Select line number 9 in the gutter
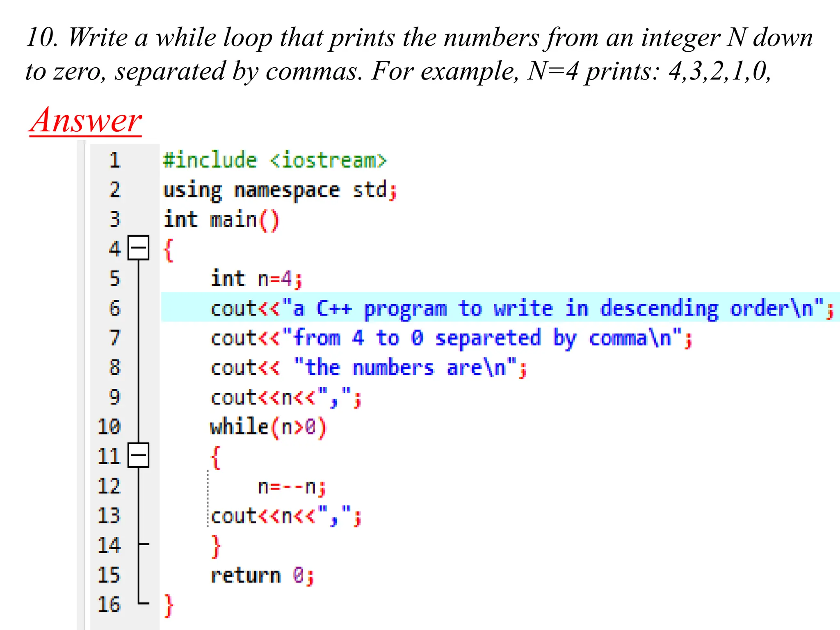The width and height of the screenshot is (840, 630). pyautogui.click(x=115, y=397)
